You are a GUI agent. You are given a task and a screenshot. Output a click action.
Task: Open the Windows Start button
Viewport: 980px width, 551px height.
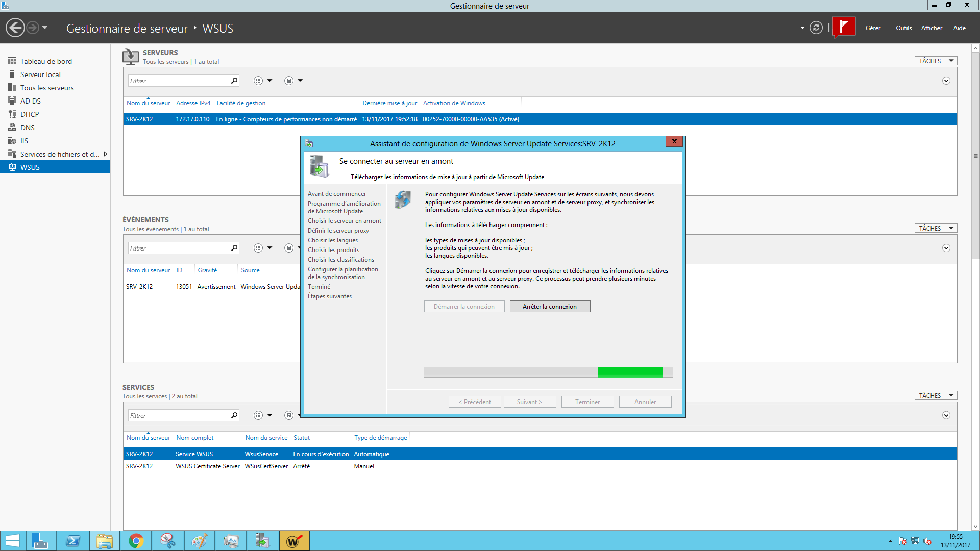coord(12,541)
